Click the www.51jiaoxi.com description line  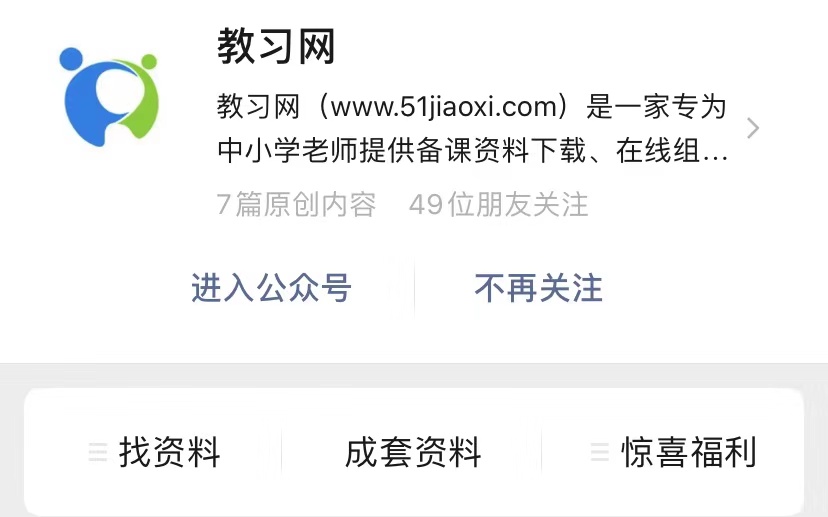coord(472,107)
